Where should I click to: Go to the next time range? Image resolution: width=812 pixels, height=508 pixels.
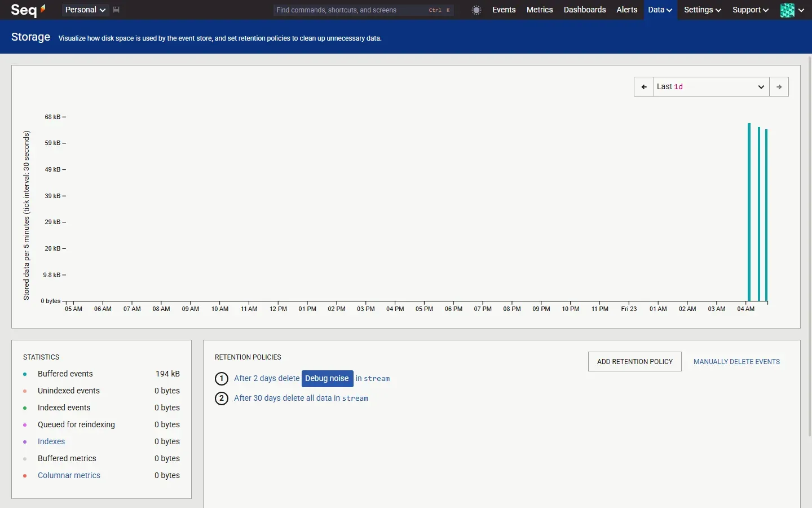[779, 87]
